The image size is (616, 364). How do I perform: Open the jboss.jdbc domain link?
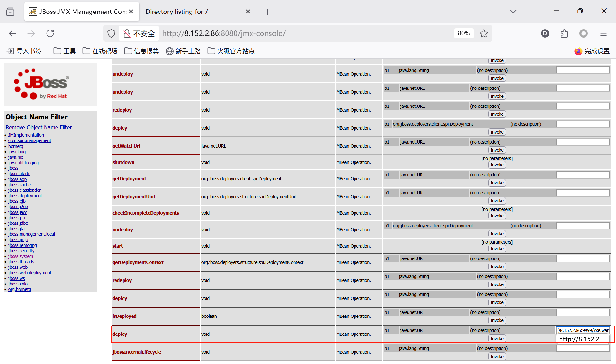point(18,223)
